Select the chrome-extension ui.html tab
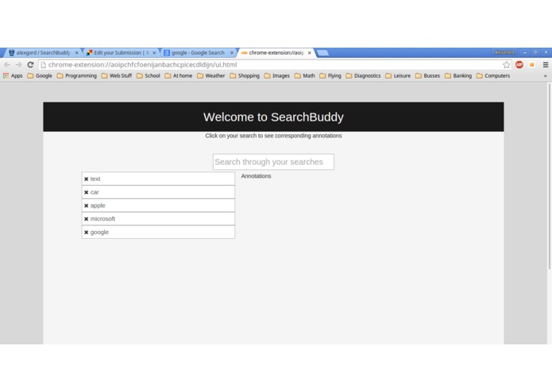Viewport: 552px width, 392px height. pos(276,52)
